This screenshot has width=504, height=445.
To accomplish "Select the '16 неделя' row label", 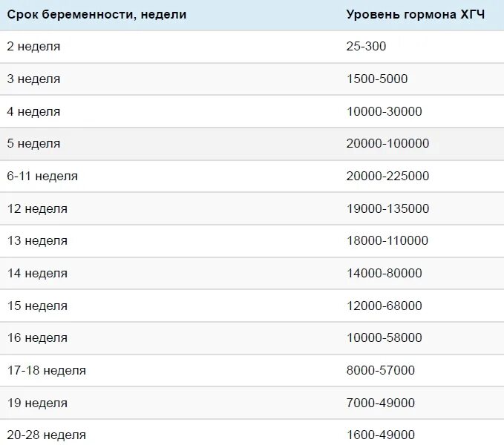I will (37, 338).
